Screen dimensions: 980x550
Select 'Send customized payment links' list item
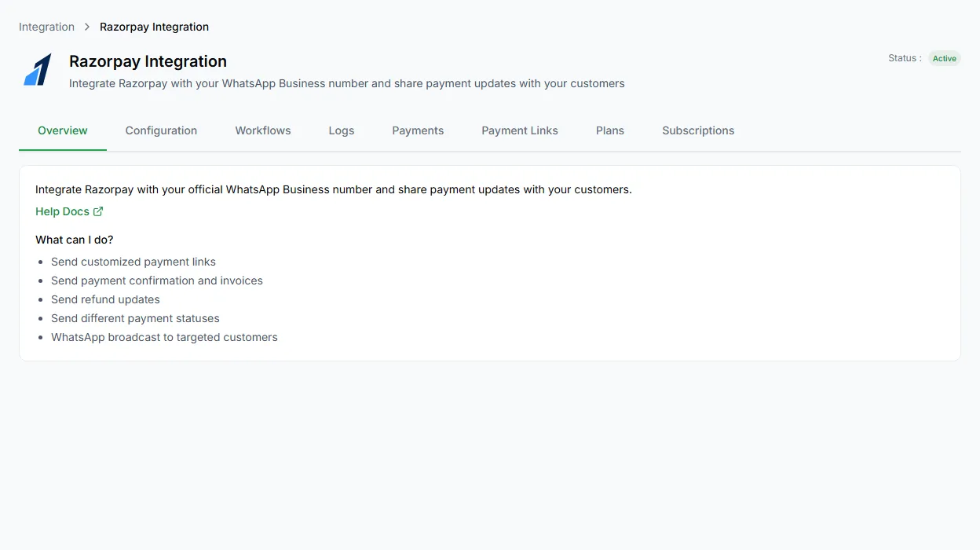click(x=133, y=262)
